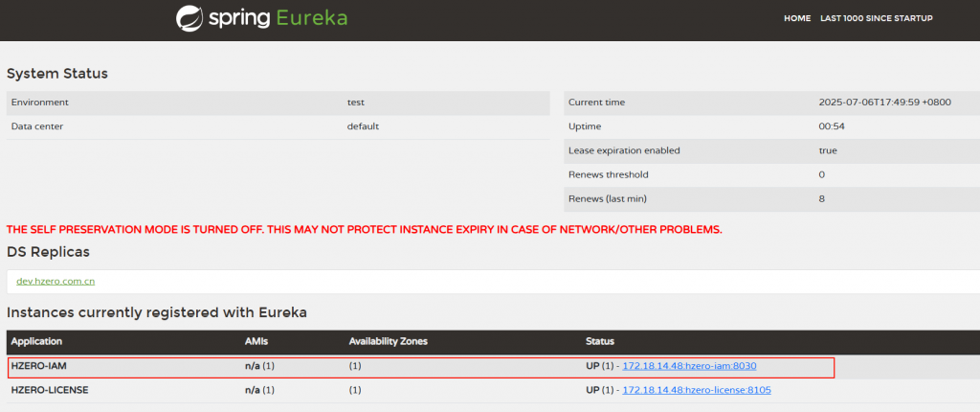Select the HZERO-LICENSE application name
This screenshot has height=412, width=980.
[50, 390]
